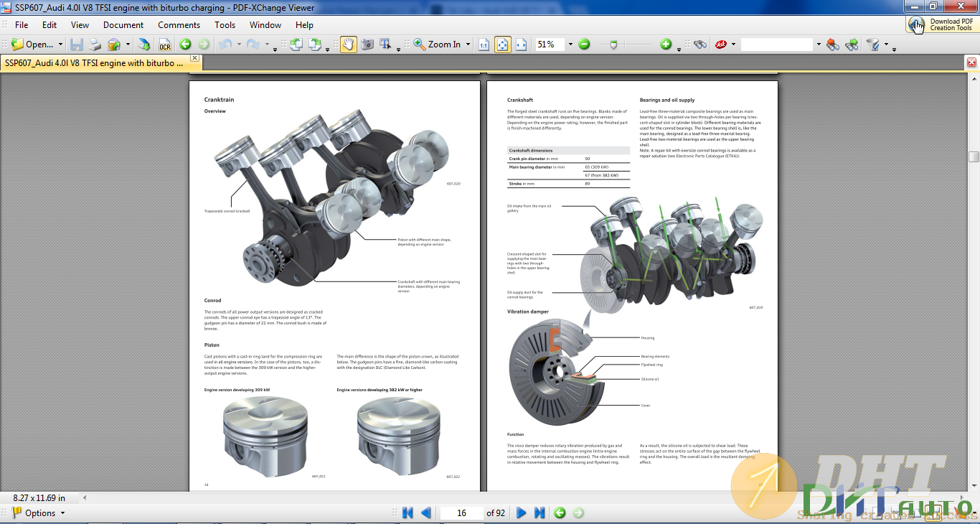Open the Redo dropdown arrow
Screen dimensions: 980x524
click(267, 45)
